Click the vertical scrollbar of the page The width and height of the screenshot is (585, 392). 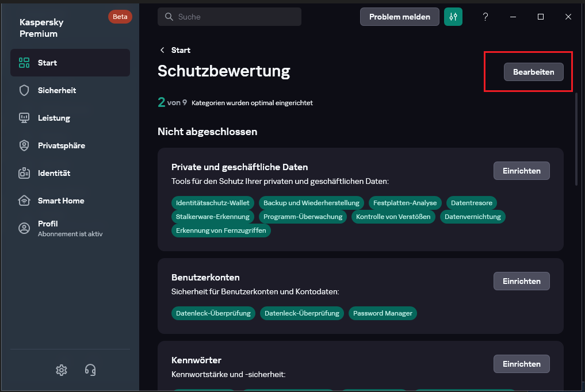point(577,140)
